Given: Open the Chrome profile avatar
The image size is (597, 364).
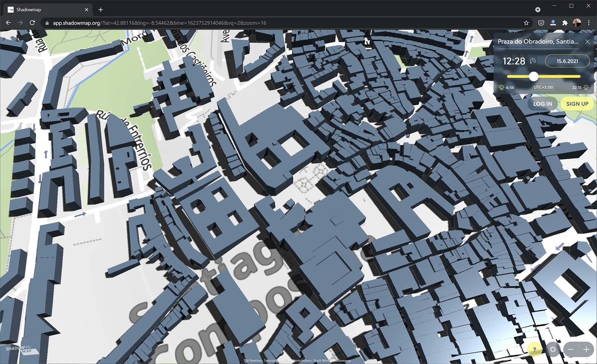Looking at the screenshot, I should point(577,23).
